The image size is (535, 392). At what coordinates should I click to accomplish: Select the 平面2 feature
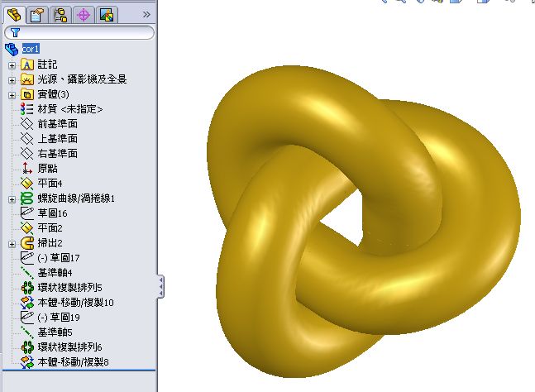[x=50, y=228]
